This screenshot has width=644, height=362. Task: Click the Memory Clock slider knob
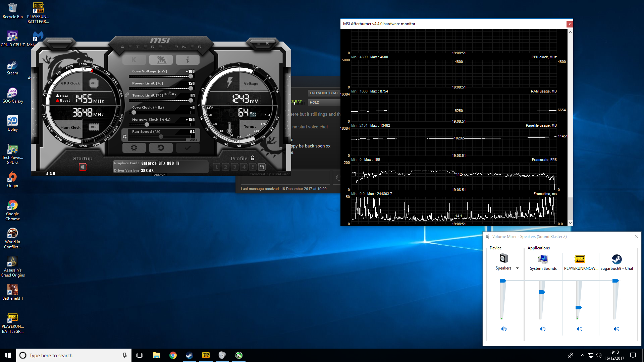tap(147, 125)
